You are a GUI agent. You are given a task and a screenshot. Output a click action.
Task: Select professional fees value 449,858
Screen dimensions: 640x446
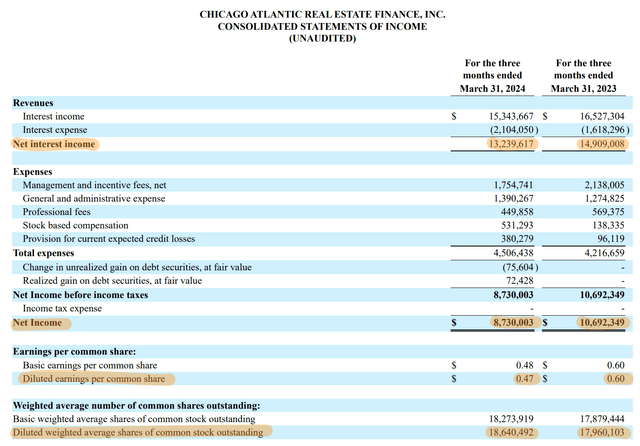click(x=517, y=212)
